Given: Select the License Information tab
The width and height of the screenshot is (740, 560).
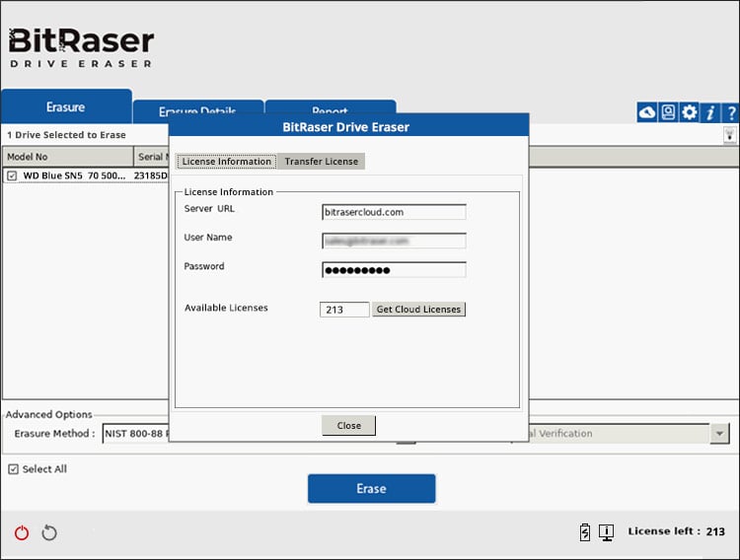Looking at the screenshot, I should click(x=227, y=162).
